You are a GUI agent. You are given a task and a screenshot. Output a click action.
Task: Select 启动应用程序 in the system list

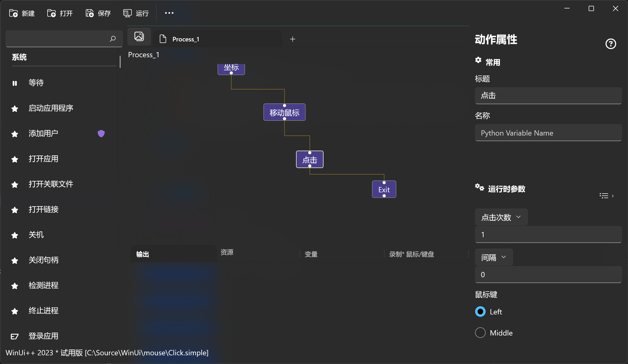pos(51,108)
